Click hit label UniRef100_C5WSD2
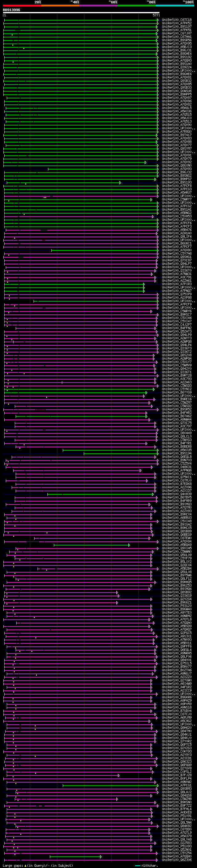This screenshot has height=868, width=197. click(177, 406)
